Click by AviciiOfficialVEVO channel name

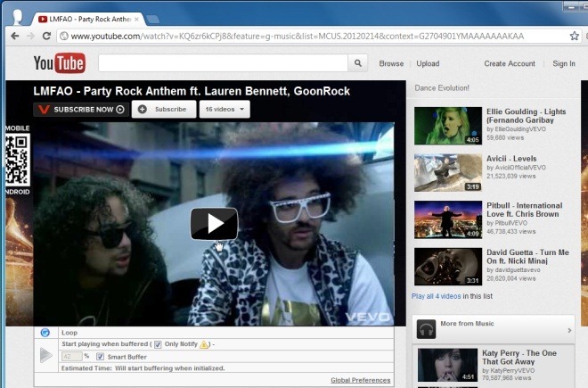pos(516,168)
